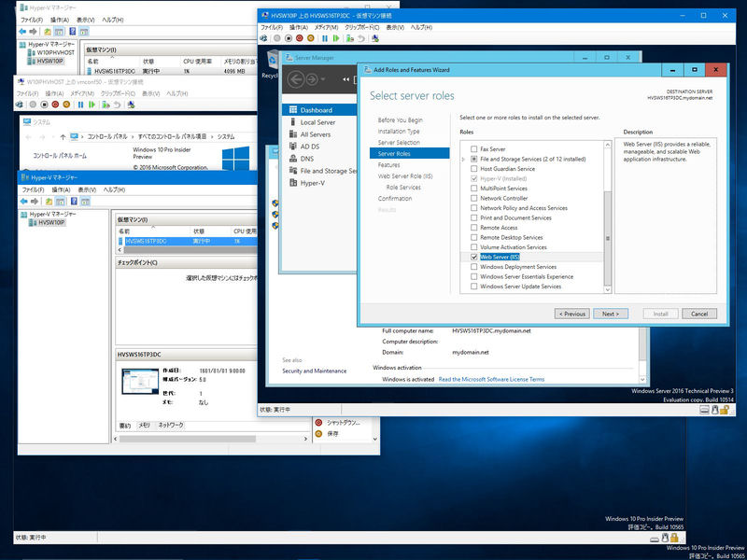
Task: Click green Reset icon in HVSWS16TP3DC connection toolbar
Action: tap(336, 38)
